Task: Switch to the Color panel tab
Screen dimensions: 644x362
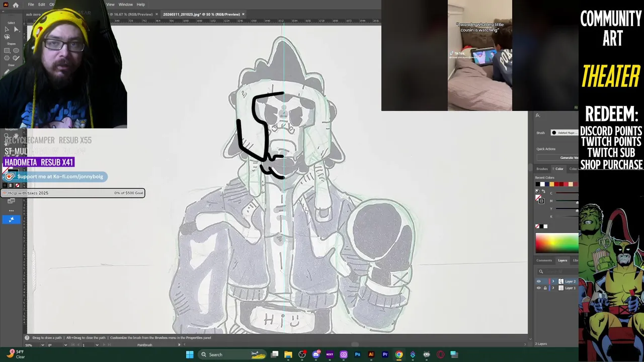Action: pos(559,169)
